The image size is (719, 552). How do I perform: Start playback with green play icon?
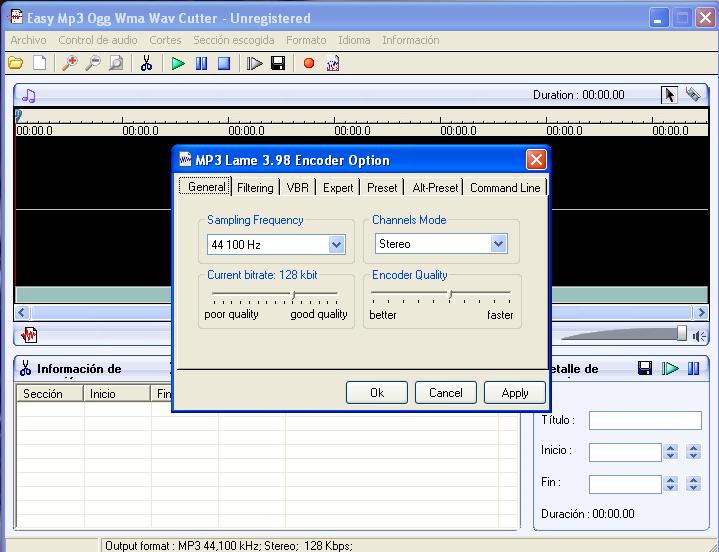click(x=178, y=63)
